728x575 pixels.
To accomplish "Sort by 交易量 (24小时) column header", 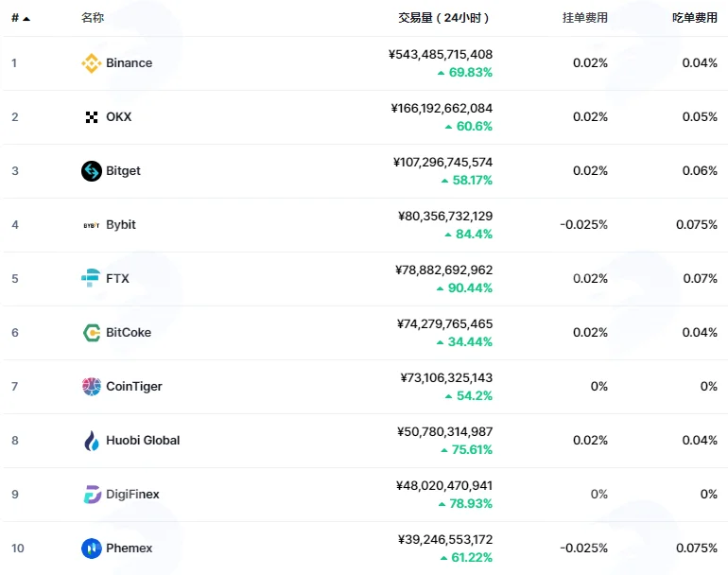I will point(443,18).
